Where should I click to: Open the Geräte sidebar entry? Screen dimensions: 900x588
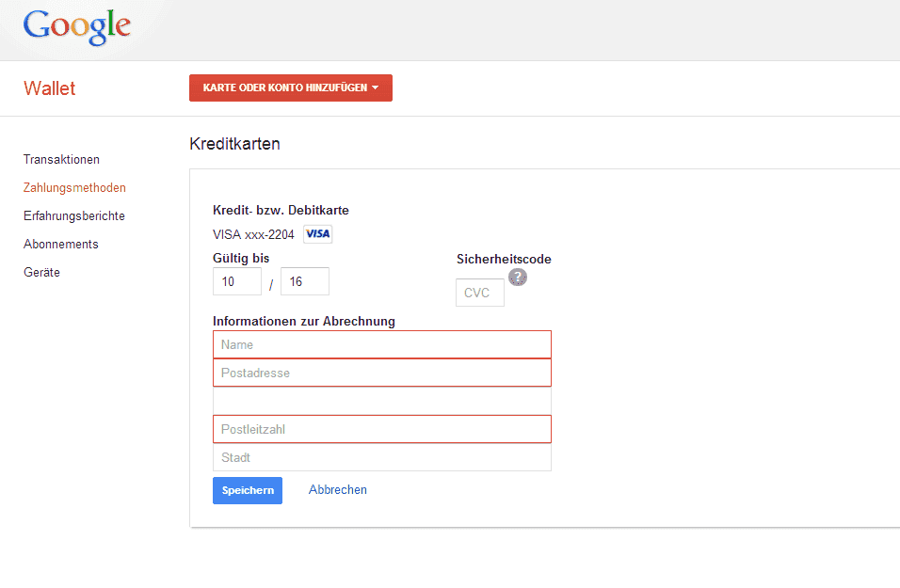41,272
